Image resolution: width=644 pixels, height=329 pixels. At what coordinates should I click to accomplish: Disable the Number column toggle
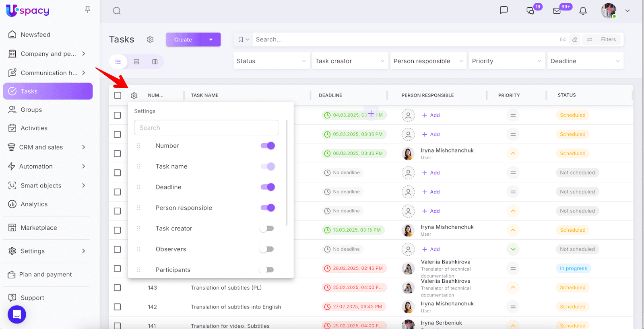268,146
